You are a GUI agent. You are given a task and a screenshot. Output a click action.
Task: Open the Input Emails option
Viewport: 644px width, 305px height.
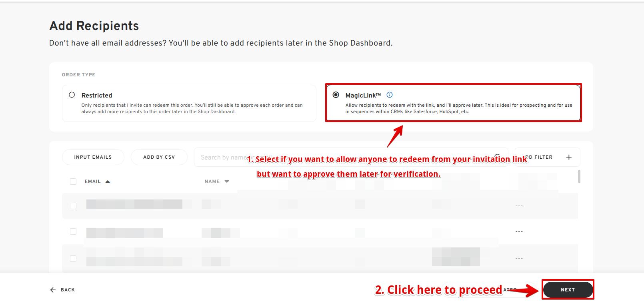(x=93, y=157)
